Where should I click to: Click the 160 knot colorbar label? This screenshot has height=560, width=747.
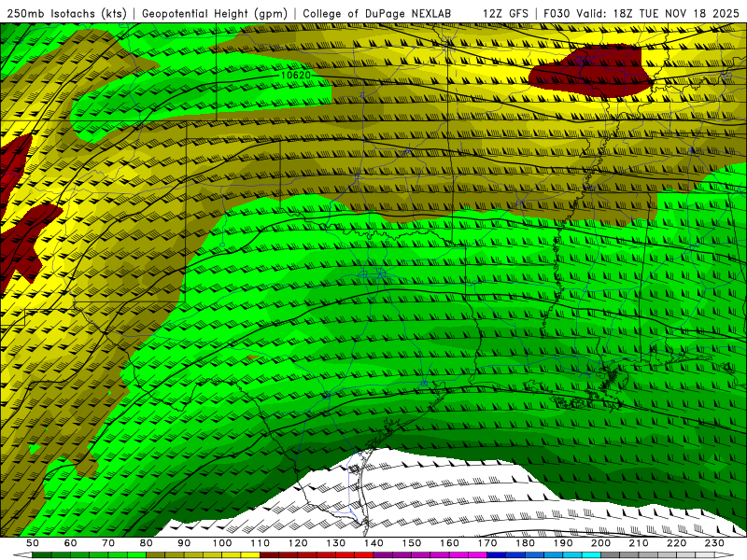pos(450,543)
